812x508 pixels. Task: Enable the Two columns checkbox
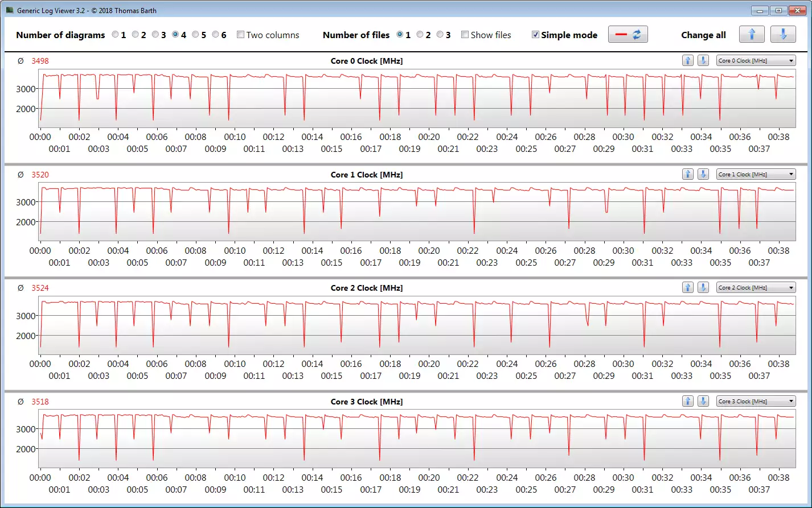tap(241, 35)
